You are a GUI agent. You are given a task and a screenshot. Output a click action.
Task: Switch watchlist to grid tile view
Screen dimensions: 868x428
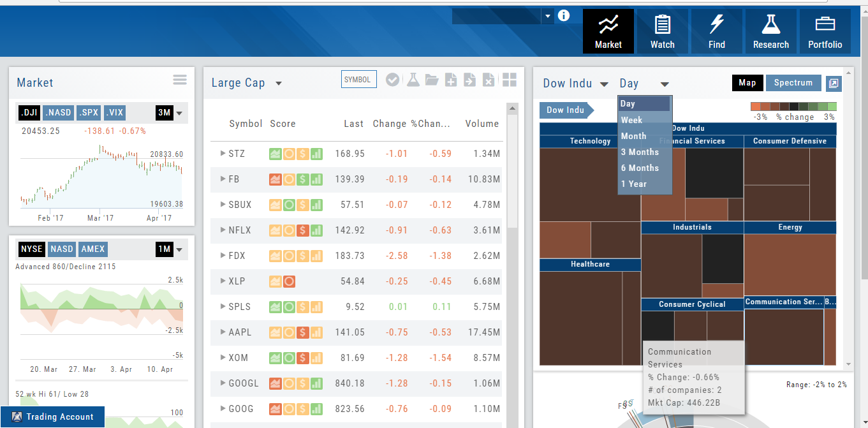coord(509,80)
